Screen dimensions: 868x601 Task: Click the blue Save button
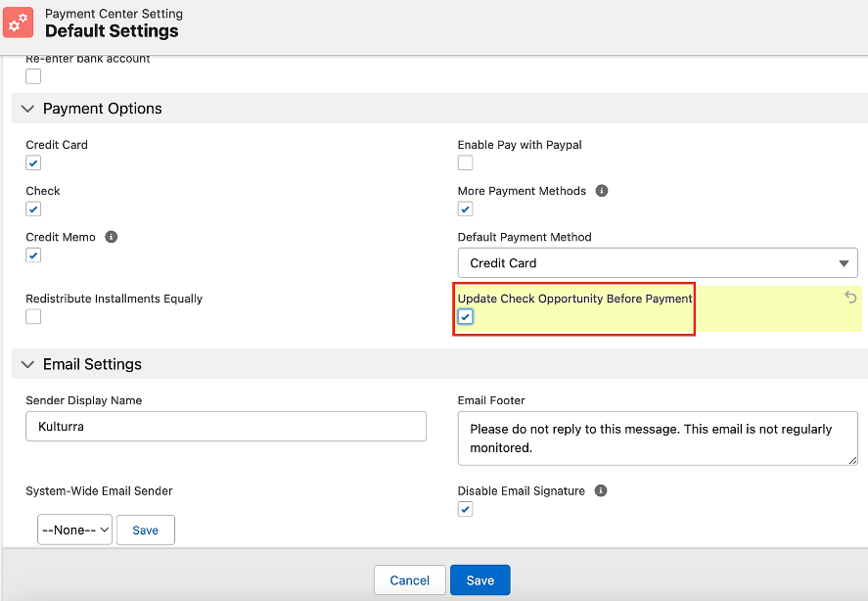tap(480, 580)
